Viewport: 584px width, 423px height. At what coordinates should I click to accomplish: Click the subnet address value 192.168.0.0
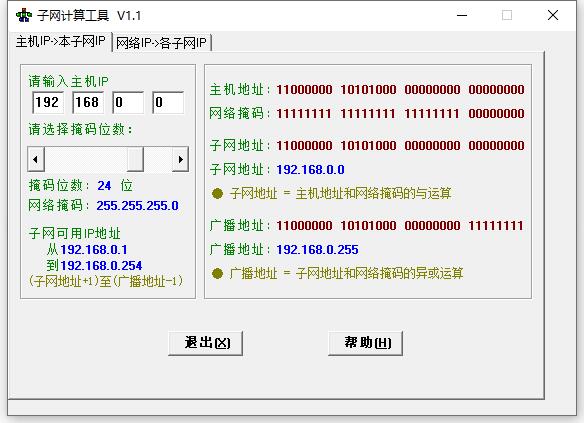click(310, 170)
